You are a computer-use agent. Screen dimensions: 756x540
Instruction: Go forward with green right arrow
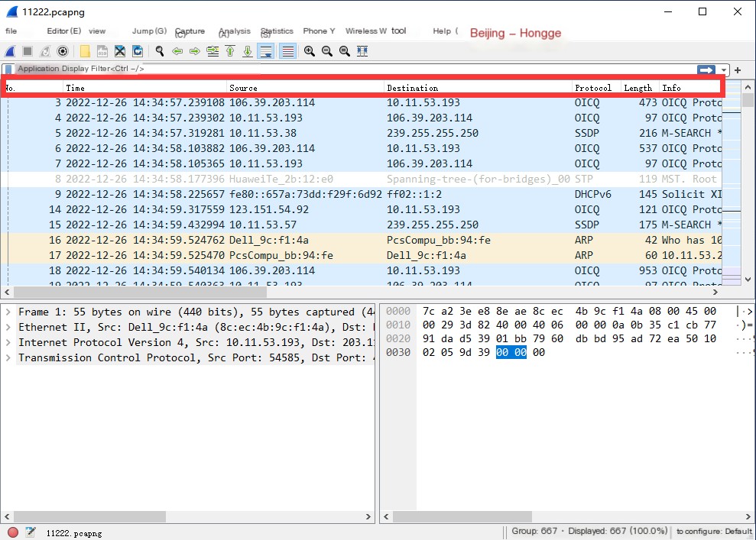195,51
